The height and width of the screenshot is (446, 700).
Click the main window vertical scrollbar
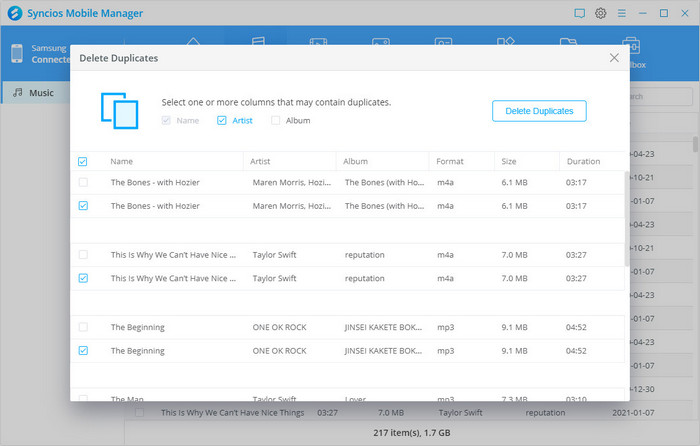click(x=695, y=145)
